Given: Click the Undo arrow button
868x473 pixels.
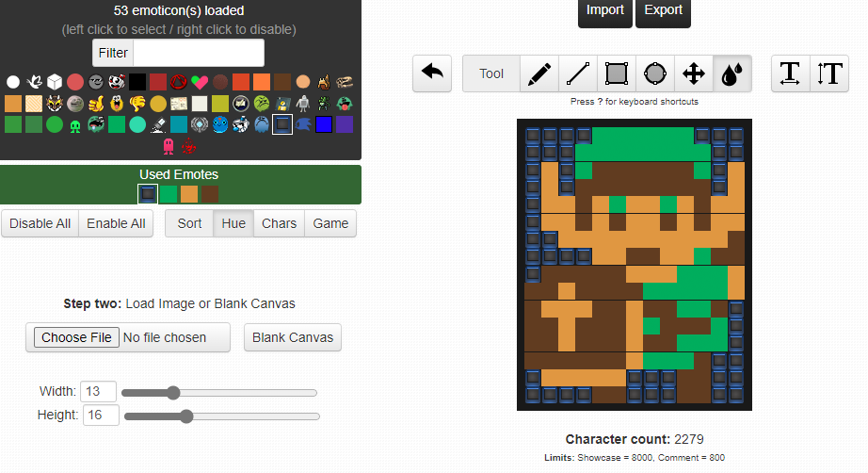Looking at the screenshot, I should tap(432, 73).
